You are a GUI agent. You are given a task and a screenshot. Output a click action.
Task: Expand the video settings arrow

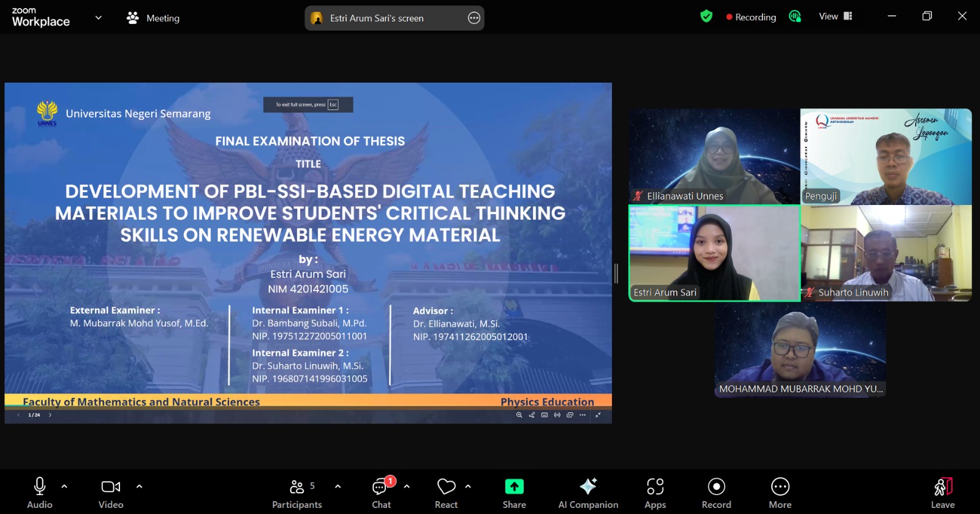pyautogui.click(x=139, y=486)
